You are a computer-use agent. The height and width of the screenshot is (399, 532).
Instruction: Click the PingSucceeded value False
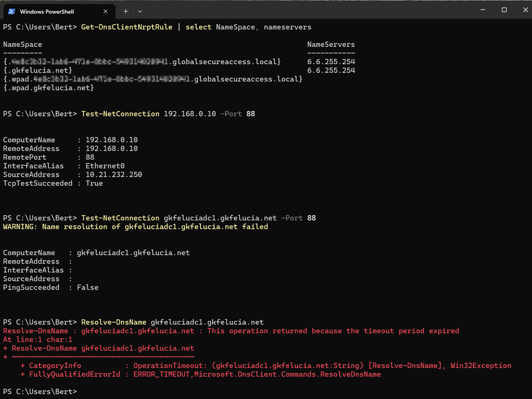88,288
